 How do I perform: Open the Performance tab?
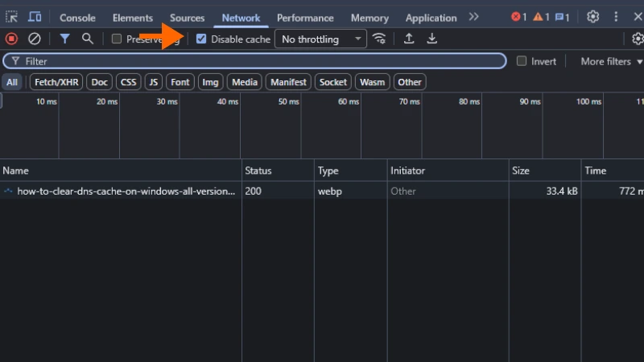(x=305, y=18)
